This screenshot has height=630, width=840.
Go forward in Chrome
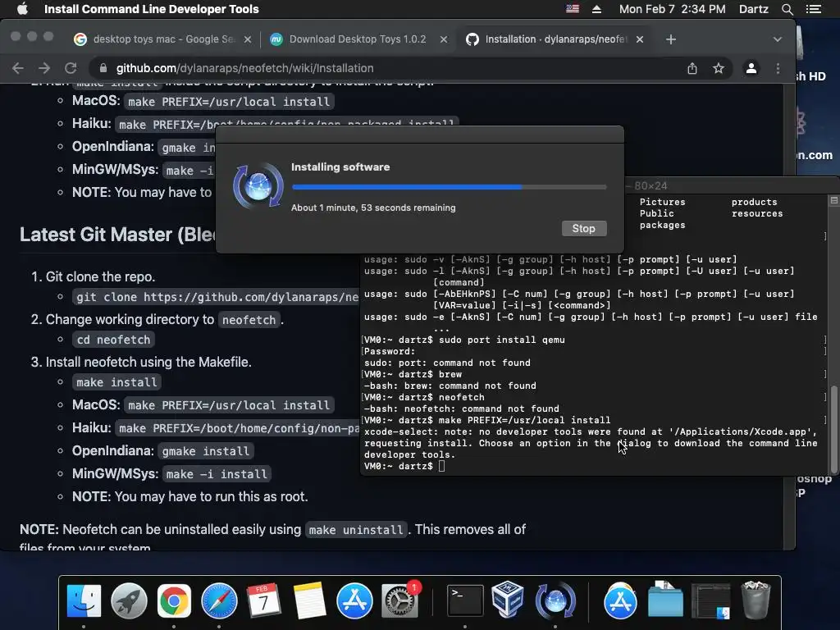[44, 68]
